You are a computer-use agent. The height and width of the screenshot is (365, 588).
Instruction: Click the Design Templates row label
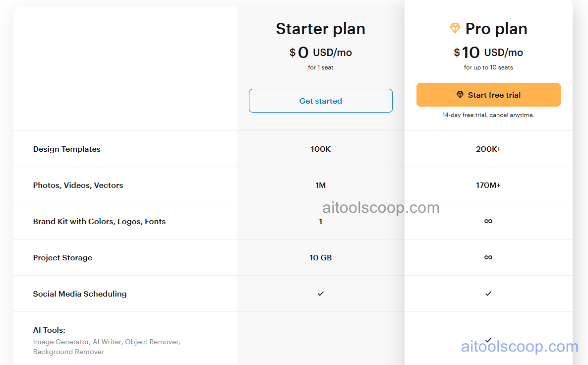[x=66, y=149]
